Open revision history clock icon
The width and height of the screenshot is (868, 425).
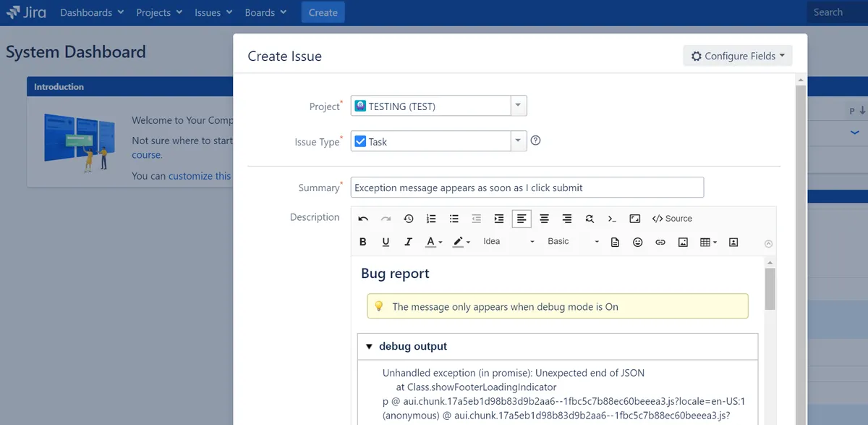tap(409, 219)
